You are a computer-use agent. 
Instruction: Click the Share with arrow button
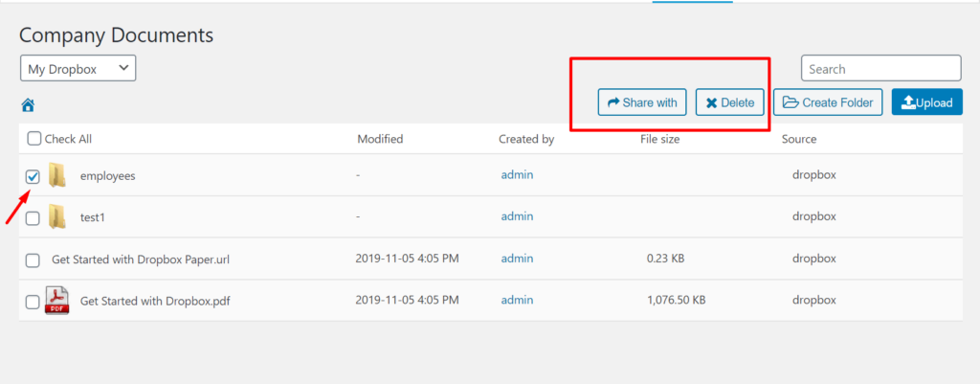pyautogui.click(x=642, y=102)
